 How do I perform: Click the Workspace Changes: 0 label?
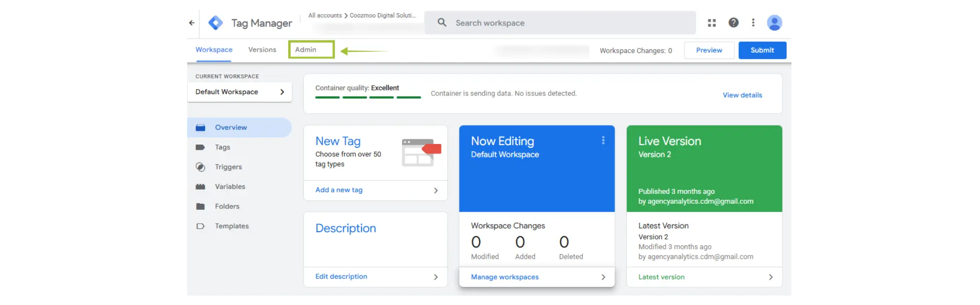636,51
